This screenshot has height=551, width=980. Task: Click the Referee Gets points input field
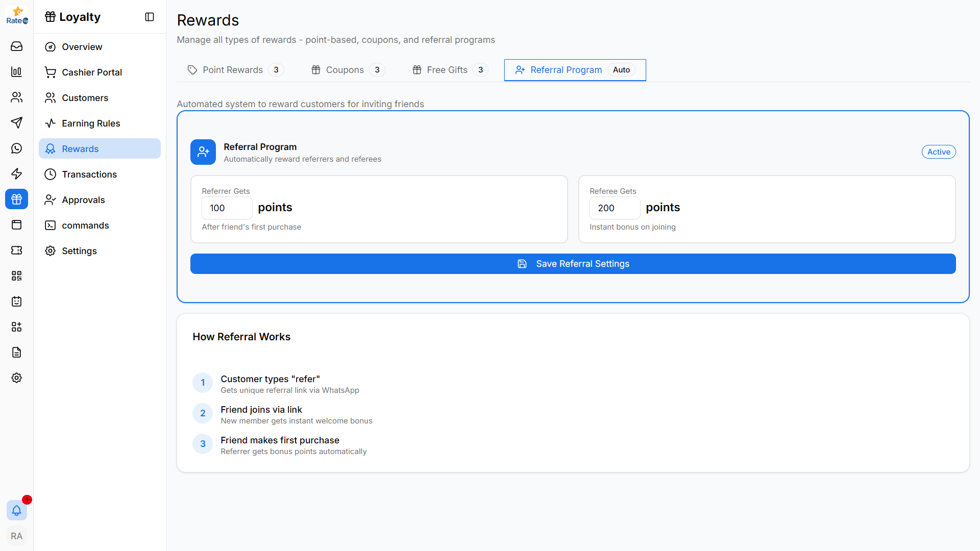click(615, 208)
